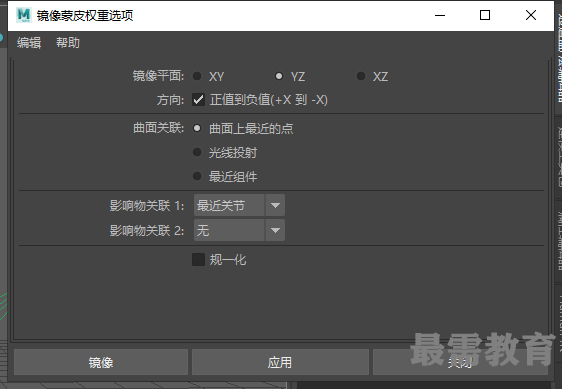The width and height of the screenshot is (562, 389).
Task: Click the 方向 label text
Action: [170, 100]
